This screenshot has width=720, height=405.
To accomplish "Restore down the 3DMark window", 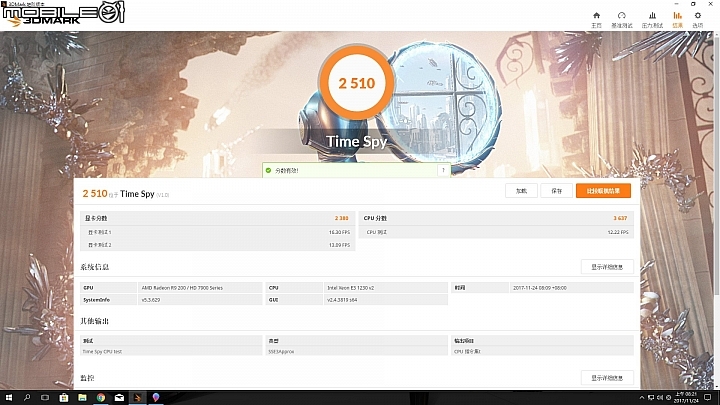I will tap(693, 4).
